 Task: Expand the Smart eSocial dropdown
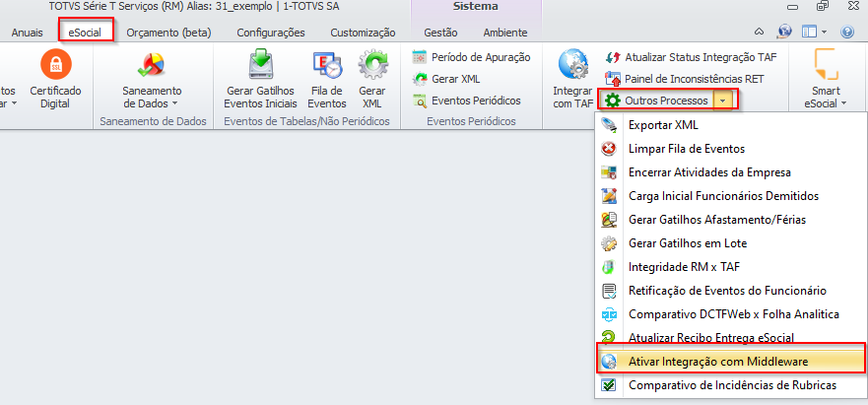(x=843, y=103)
